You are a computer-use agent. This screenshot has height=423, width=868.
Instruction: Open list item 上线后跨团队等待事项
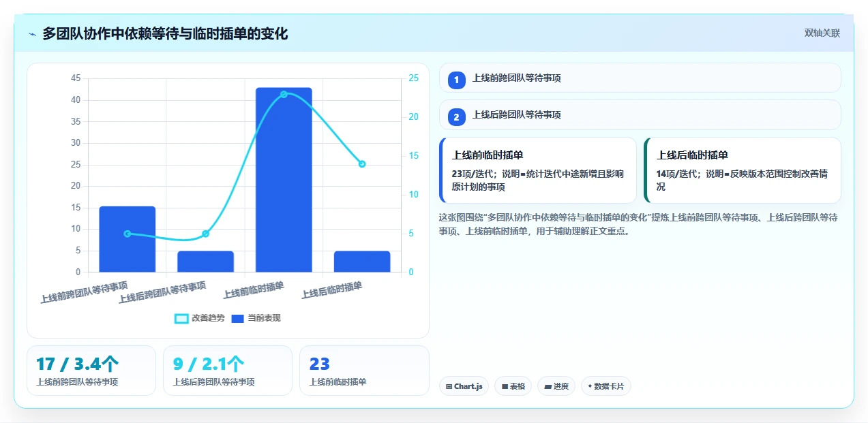tap(640, 114)
